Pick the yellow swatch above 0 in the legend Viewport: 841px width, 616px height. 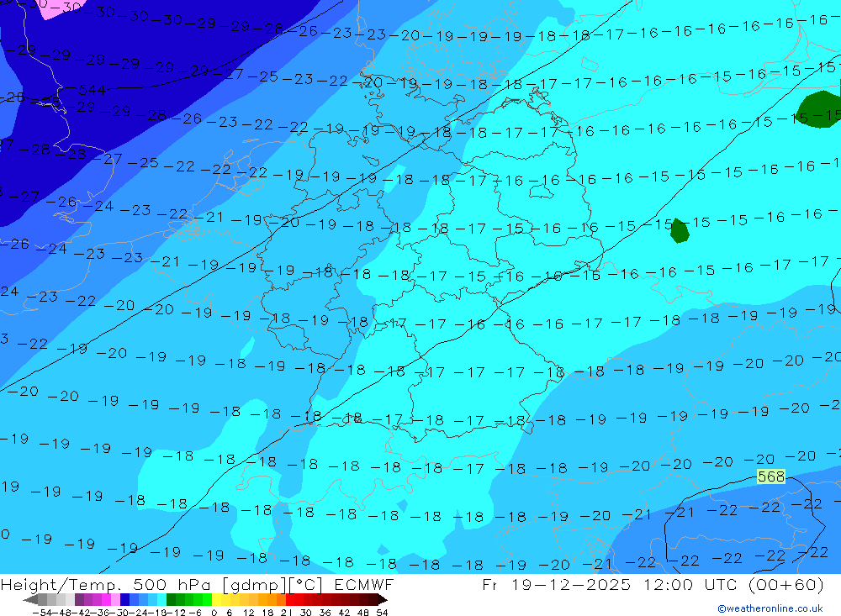217,599
